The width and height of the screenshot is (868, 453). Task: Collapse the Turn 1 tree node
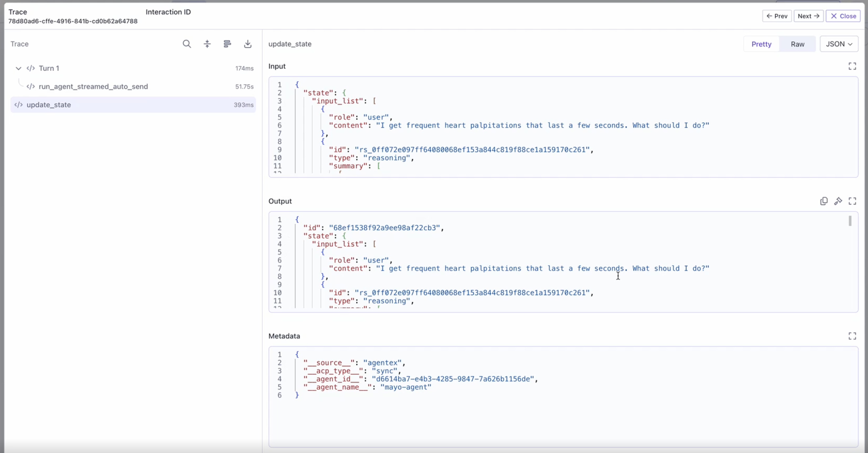tap(18, 68)
